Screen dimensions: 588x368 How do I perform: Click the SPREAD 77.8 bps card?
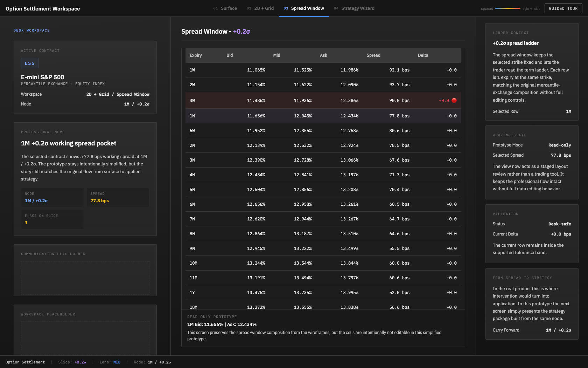[118, 197]
